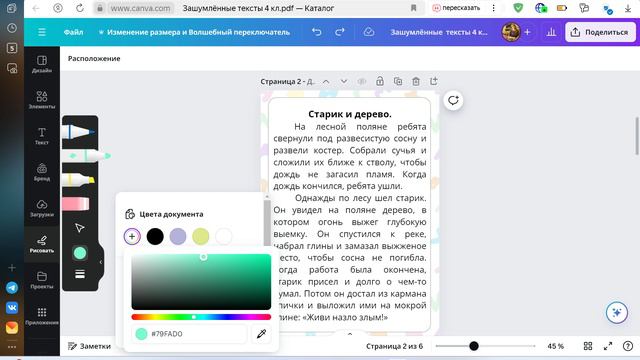Duplicate page 2
640x360 pixels.
(398, 81)
